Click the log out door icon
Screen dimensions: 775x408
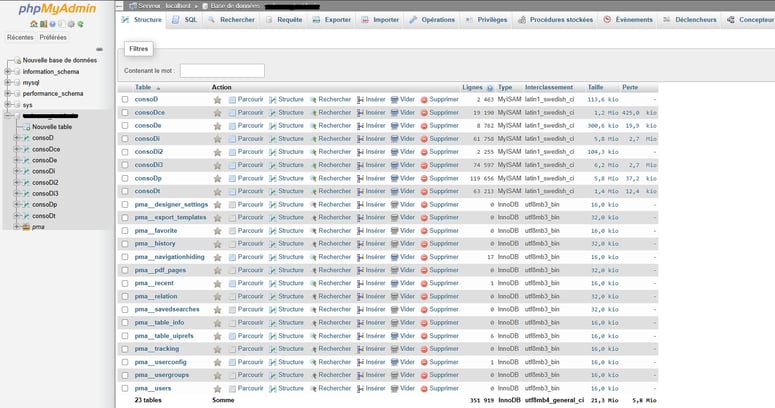[43, 24]
